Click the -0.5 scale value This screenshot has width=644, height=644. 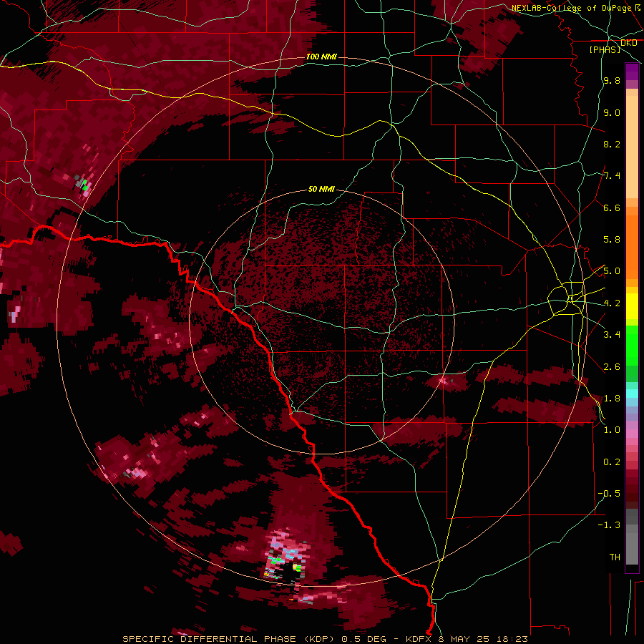click(609, 494)
